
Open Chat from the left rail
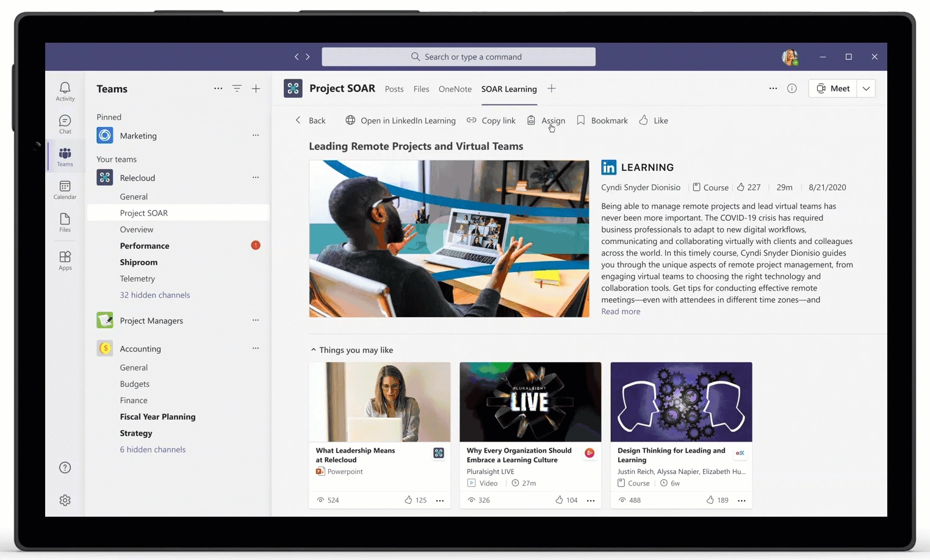(65, 124)
